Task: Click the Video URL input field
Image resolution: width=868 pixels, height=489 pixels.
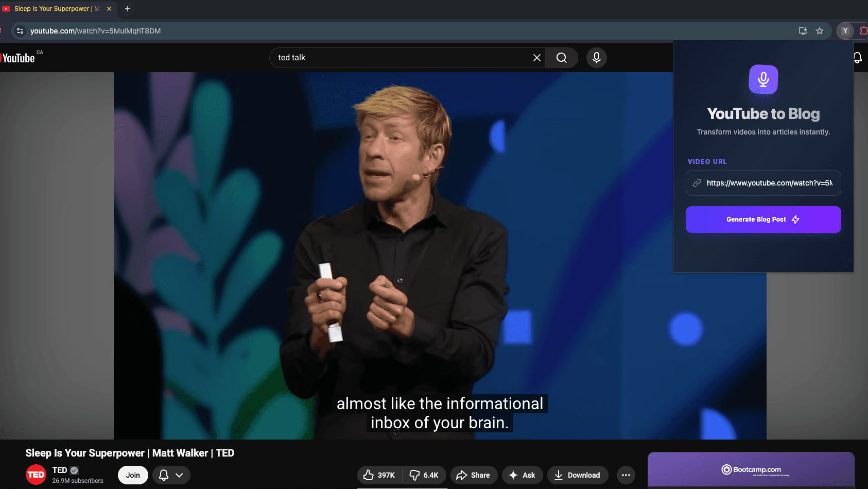Action: tap(769, 183)
